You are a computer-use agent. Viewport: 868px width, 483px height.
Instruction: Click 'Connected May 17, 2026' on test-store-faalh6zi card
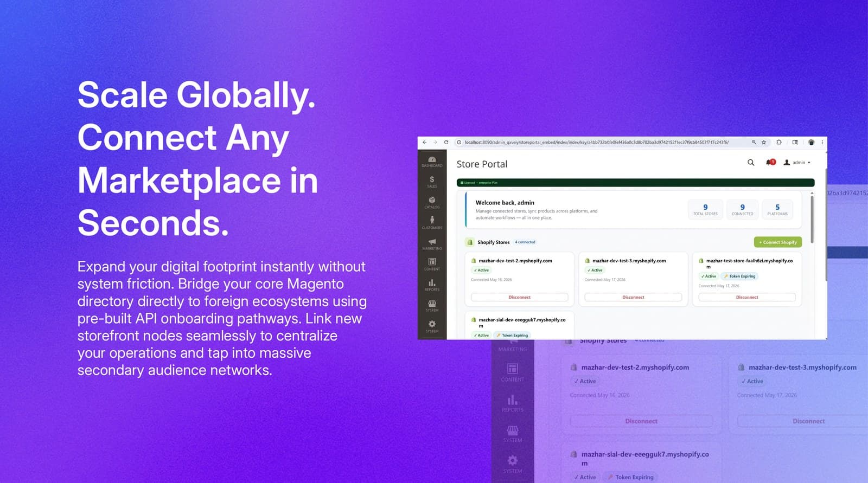coord(718,286)
